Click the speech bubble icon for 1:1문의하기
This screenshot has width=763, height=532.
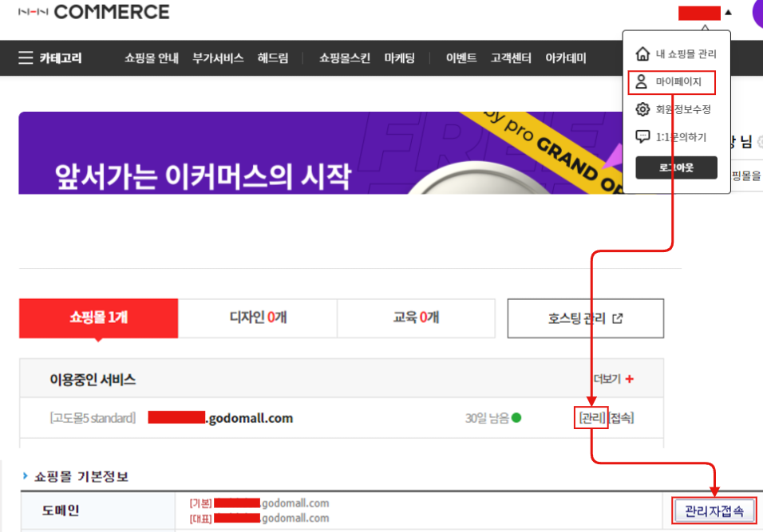coord(642,136)
